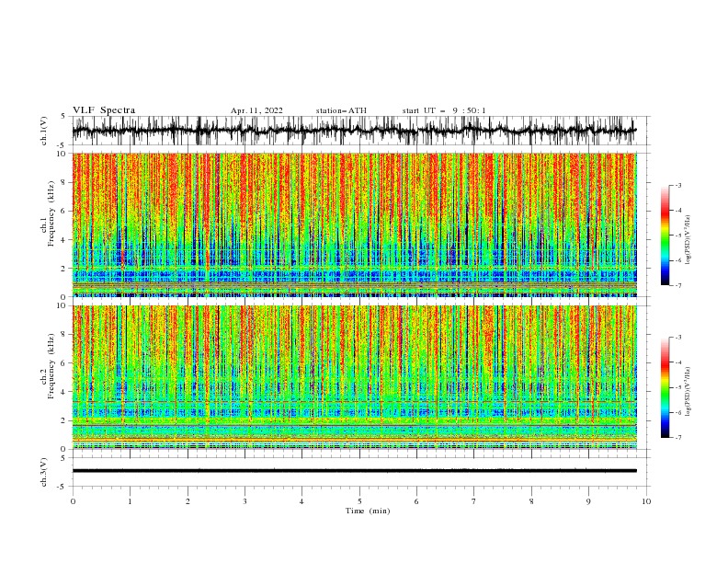Click the "ch.3(V)" axis label
Image resolution: width=728 pixels, height=563 pixels.
coord(44,472)
